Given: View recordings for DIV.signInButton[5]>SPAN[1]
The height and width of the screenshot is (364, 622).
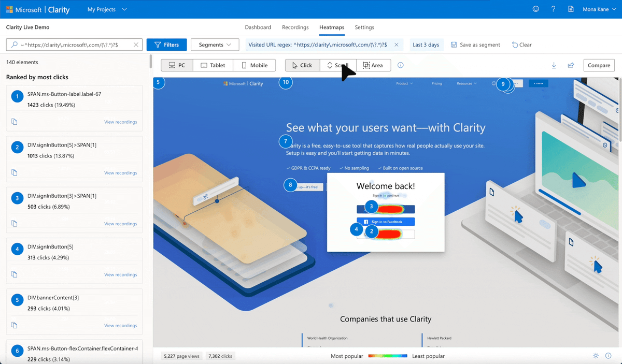Looking at the screenshot, I should [x=120, y=172].
